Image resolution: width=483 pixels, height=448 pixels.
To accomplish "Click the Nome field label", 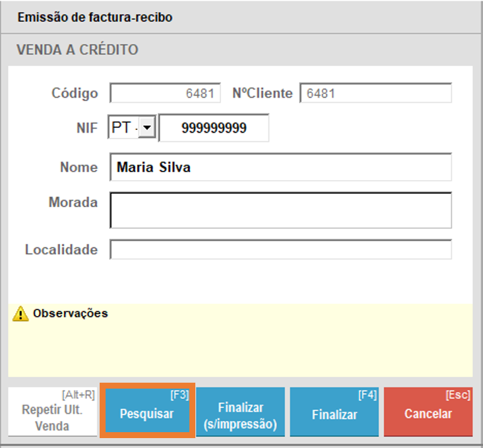I will pos(79,168).
